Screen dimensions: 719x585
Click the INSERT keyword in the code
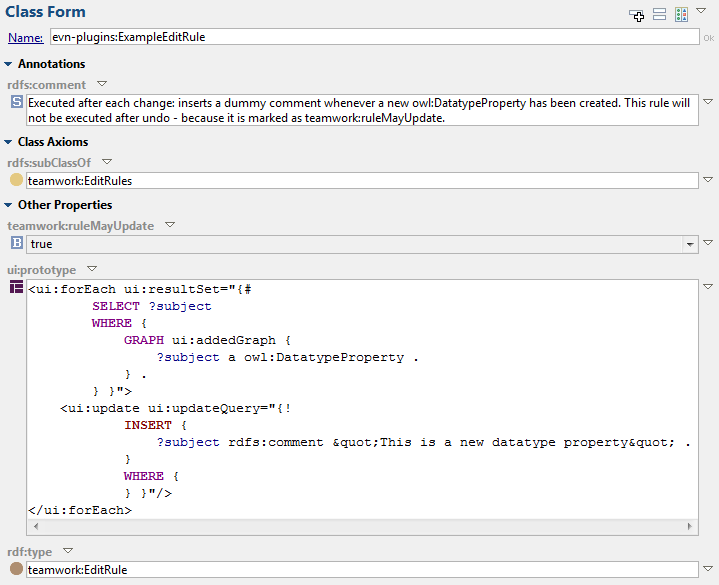(x=148, y=425)
